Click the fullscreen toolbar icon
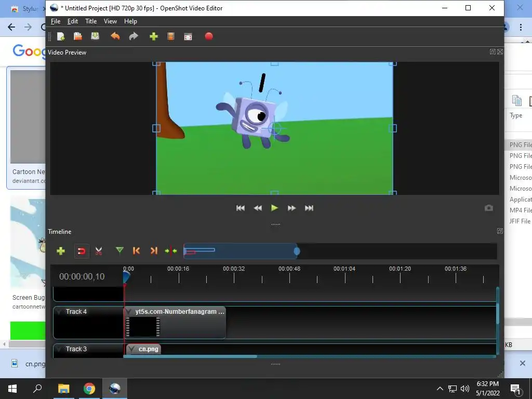Image resolution: width=532 pixels, height=399 pixels. tap(188, 37)
